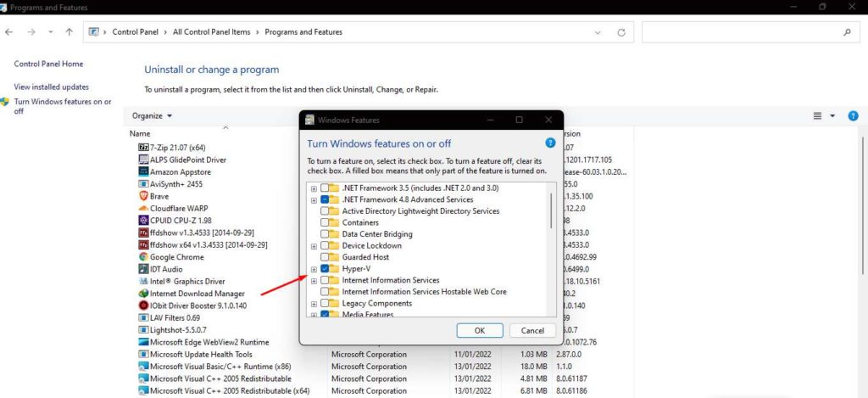This screenshot has width=868, height=398.
Task: Click the refresh icon in address bar
Action: click(x=621, y=33)
